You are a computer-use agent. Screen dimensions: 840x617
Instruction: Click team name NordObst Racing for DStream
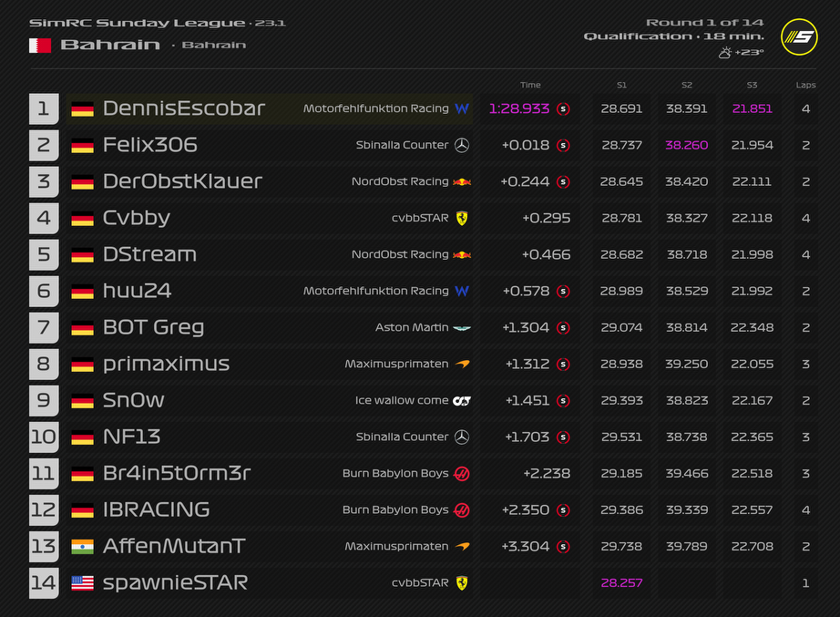(400, 254)
